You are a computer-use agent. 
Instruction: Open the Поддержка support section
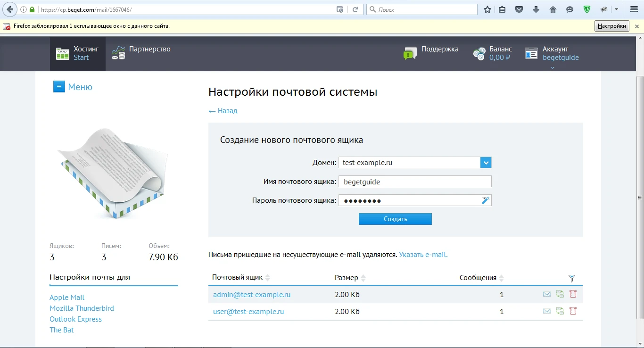point(431,53)
